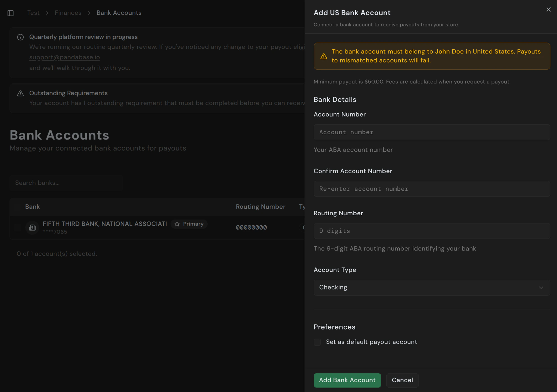Toggle the select-all checkbox in table header

[x=18, y=207]
